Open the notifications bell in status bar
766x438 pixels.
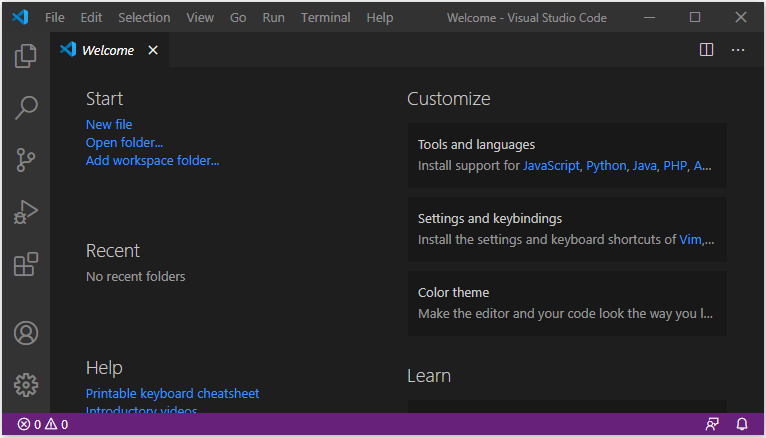point(742,424)
